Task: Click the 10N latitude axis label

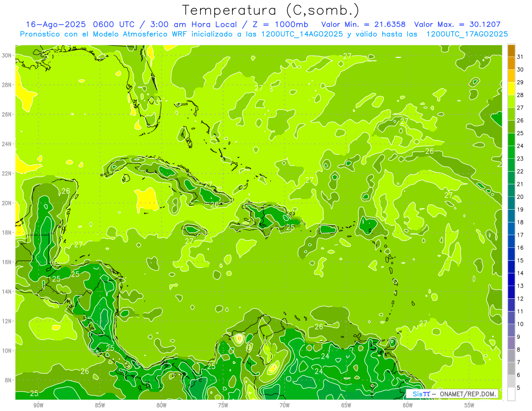Action: coord(8,350)
